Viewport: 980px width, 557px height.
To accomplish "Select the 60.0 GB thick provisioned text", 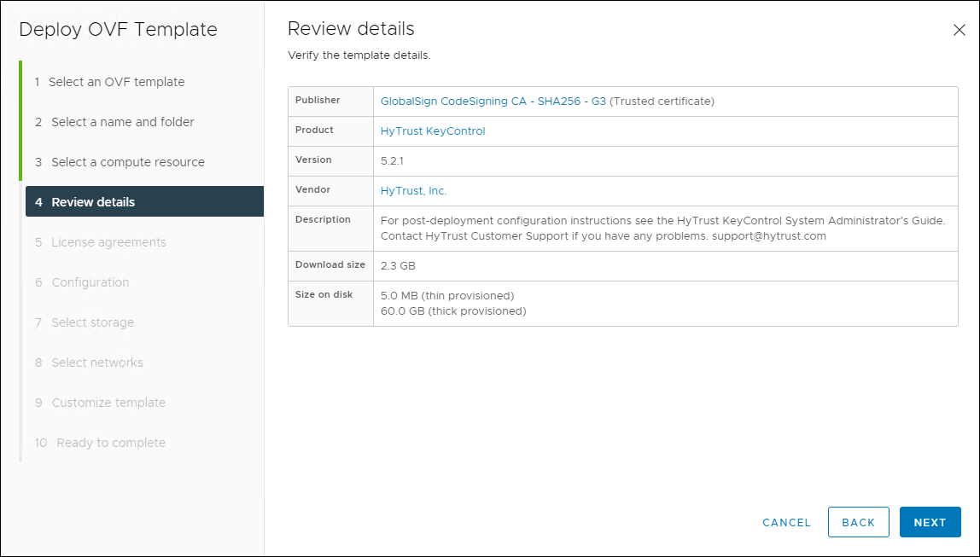I will tap(453, 311).
